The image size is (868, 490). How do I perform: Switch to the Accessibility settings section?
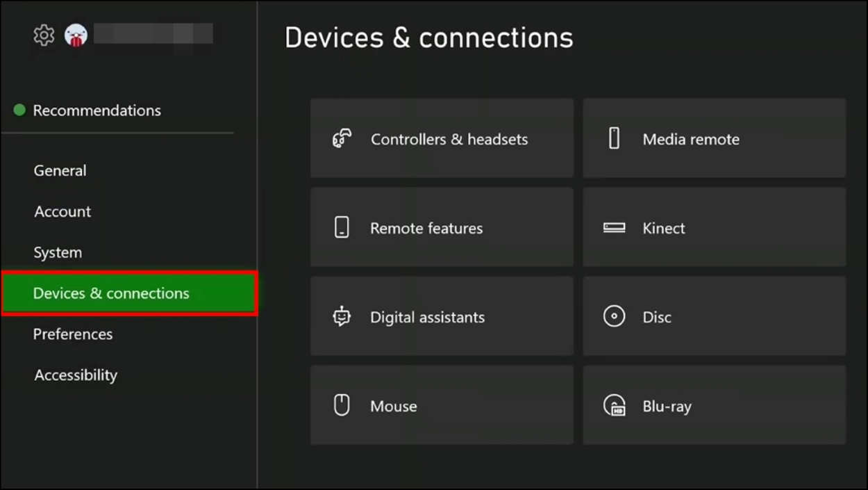(x=75, y=375)
